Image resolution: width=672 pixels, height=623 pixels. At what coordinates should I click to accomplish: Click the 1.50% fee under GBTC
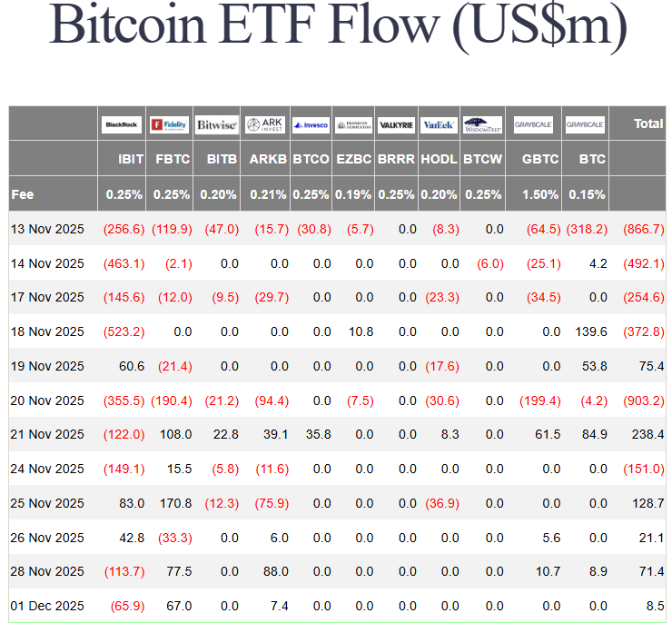click(x=541, y=193)
